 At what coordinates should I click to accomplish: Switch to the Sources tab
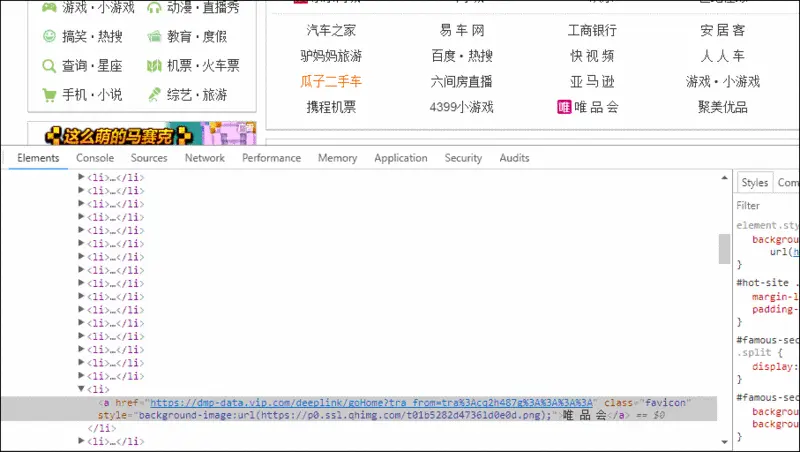[x=149, y=158]
